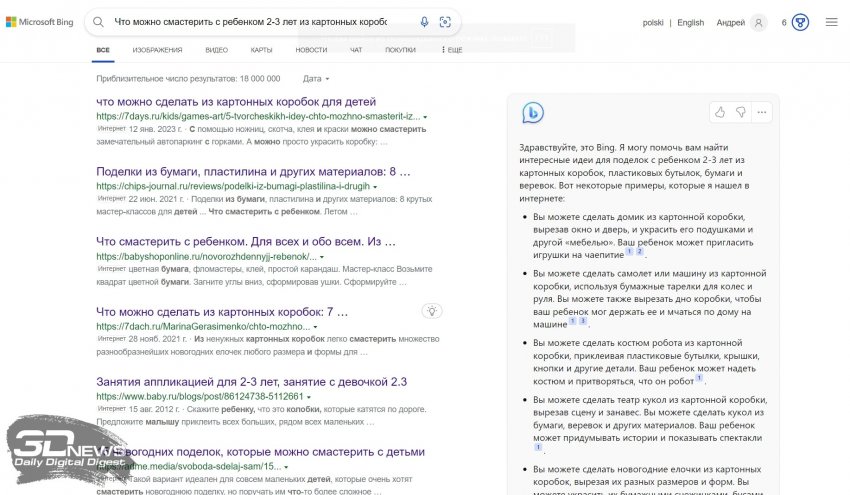Like the Bing chat answer
Screen dimensions: 850x495
click(720, 112)
